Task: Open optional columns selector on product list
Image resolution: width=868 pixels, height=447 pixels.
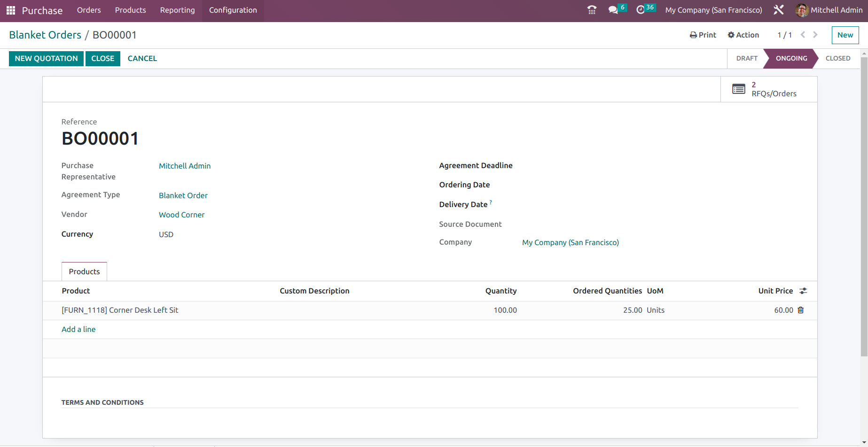Action: pos(803,291)
